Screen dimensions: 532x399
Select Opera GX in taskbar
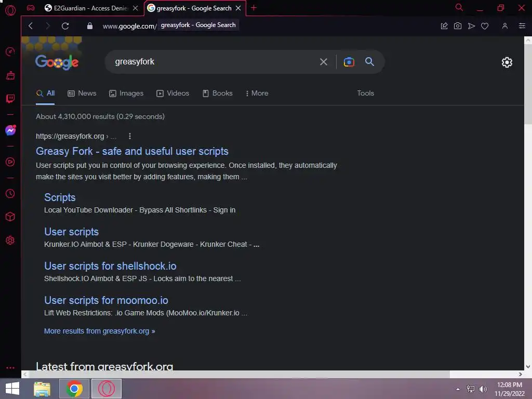[x=106, y=389]
